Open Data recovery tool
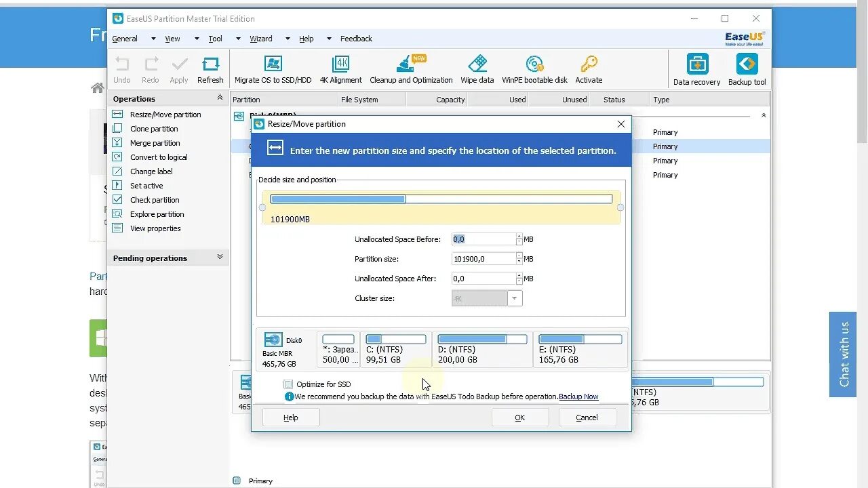 [x=696, y=70]
